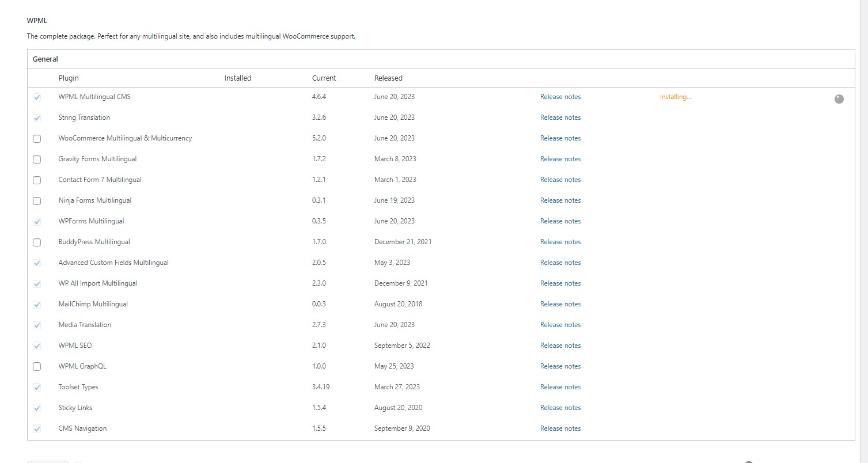Click version 2.7.3 for Media Translation
Image resolution: width=868 pixels, height=463 pixels.
pyautogui.click(x=319, y=325)
